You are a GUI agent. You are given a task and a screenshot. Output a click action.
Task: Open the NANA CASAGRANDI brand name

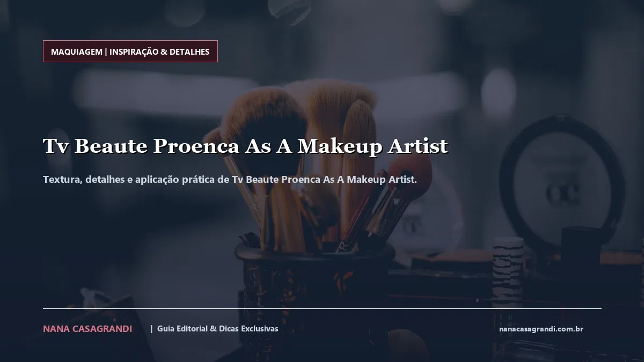[87, 329]
